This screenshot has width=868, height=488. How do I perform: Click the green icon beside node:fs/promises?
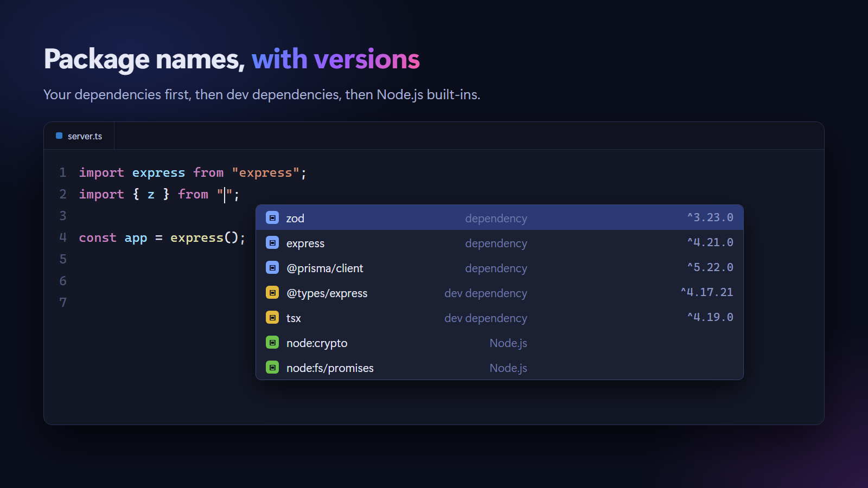point(272,368)
